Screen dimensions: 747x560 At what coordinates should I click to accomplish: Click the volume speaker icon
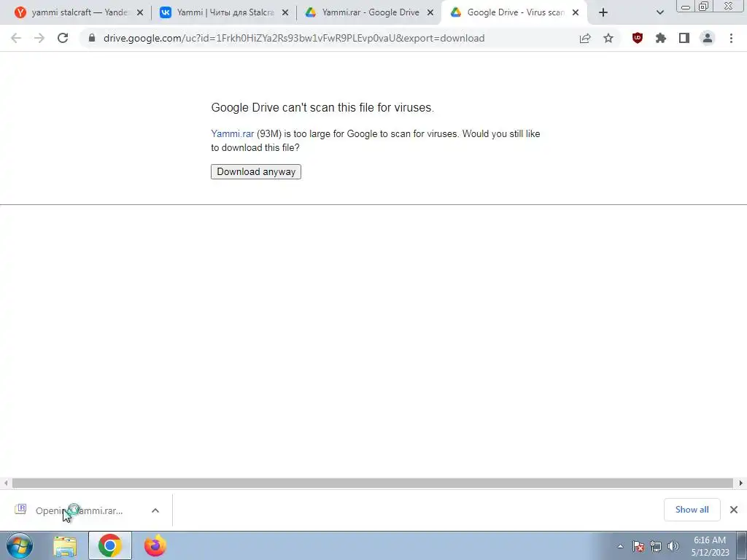(x=673, y=547)
